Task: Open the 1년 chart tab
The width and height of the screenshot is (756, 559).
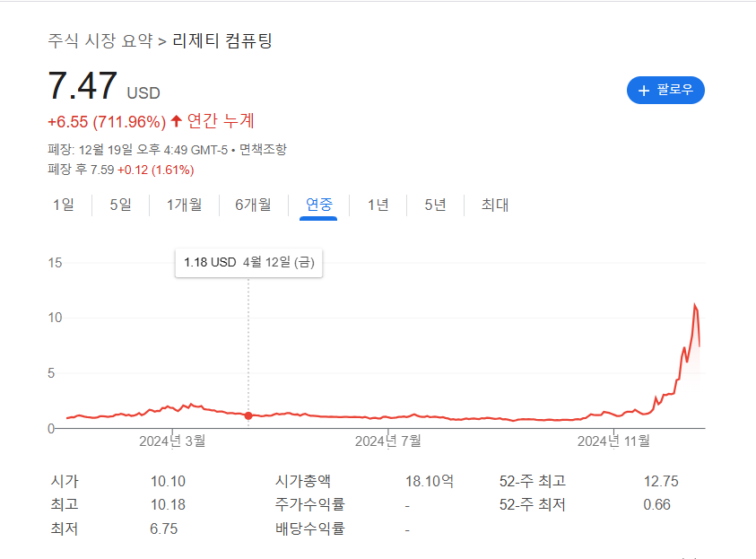Action: point(378,205)
